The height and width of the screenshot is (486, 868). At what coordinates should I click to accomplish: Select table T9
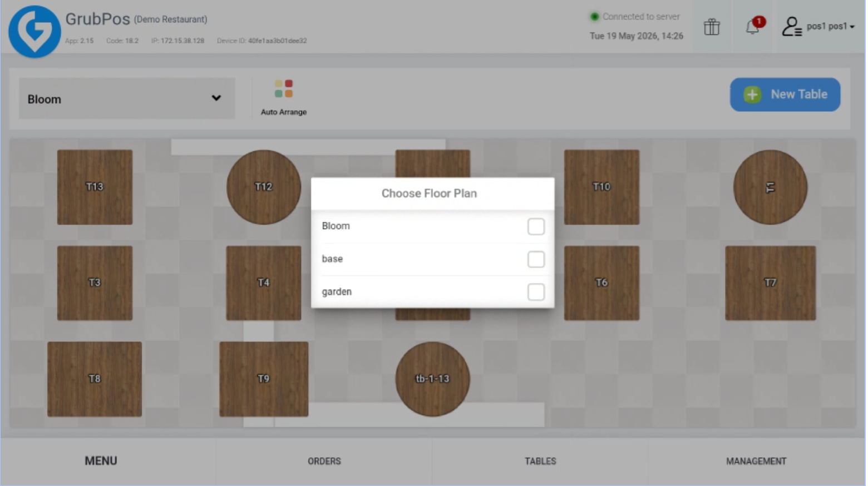coord(264,380)
